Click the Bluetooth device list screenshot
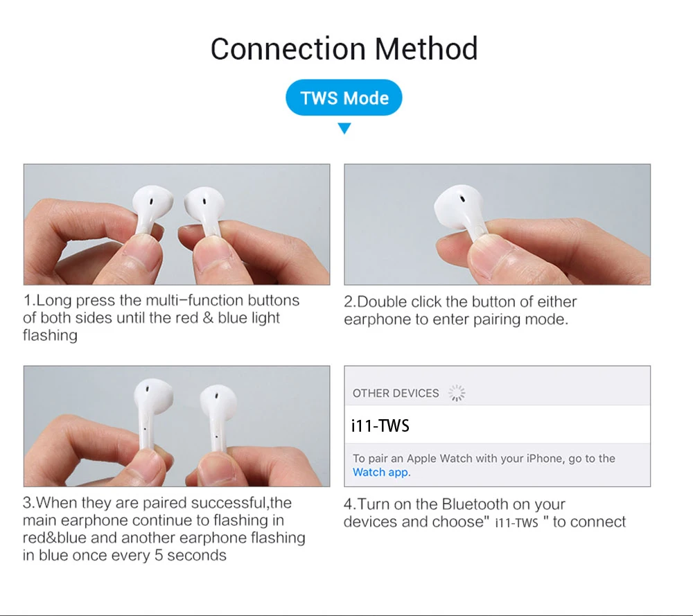The height and width of the screenshot is (616, 693). 497,426
